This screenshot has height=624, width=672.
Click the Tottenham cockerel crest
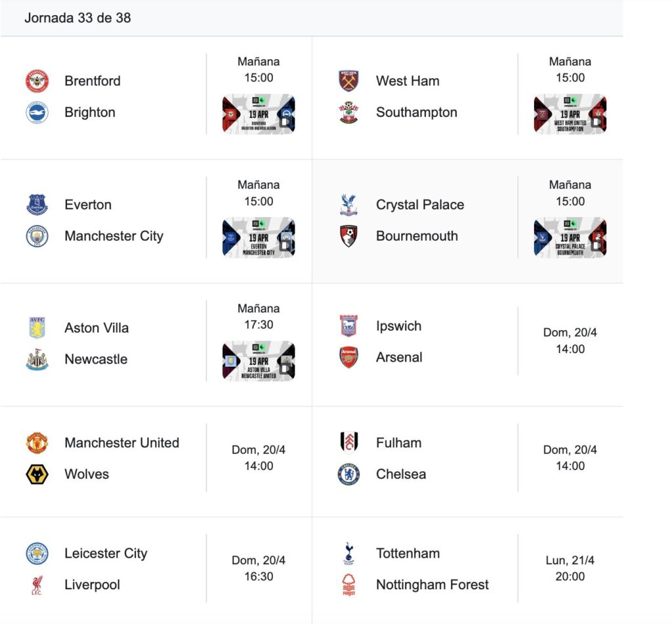348,553
